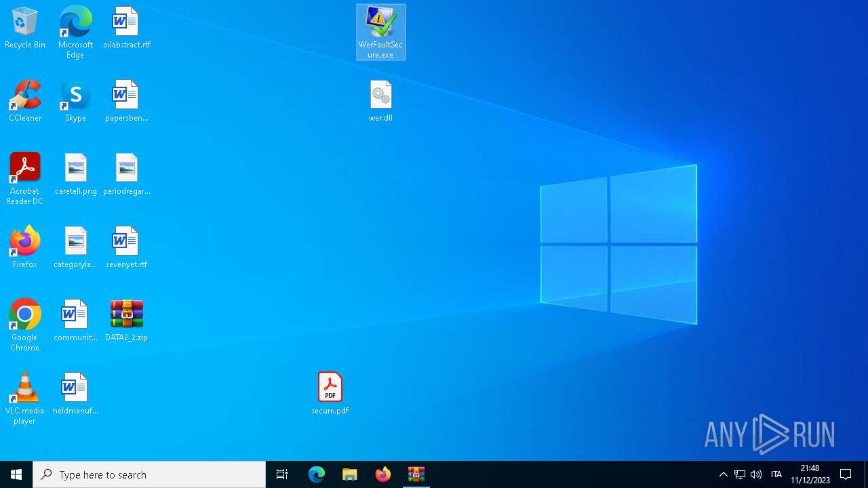
Task: Open Acrobat Reader DC shortcut
Action: 25,179
